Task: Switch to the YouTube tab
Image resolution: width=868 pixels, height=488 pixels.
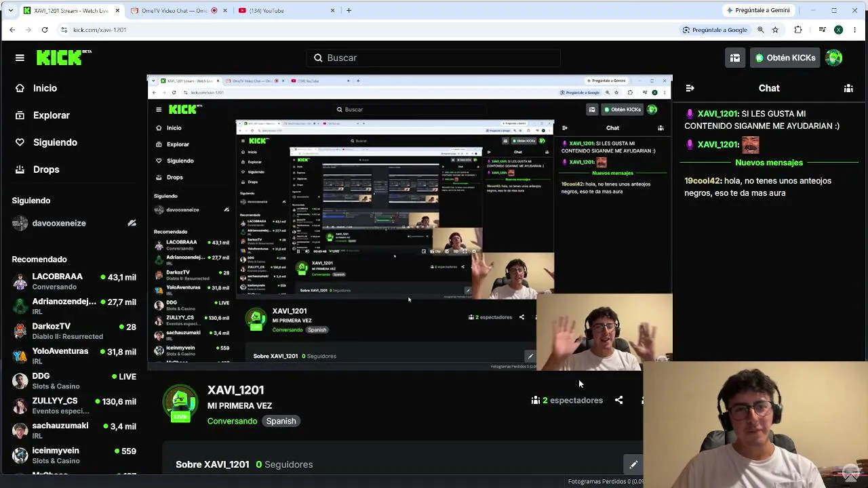Action: [x=288, y=10]
